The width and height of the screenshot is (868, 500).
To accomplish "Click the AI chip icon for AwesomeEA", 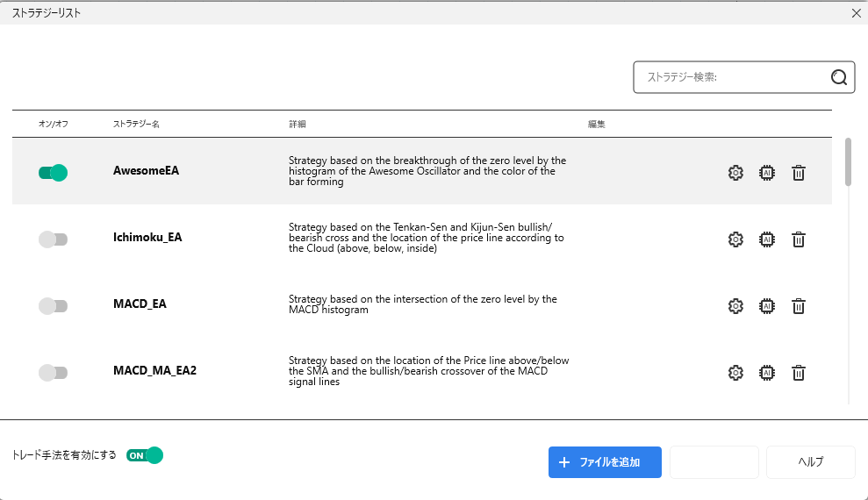I will tap(767, 173).
